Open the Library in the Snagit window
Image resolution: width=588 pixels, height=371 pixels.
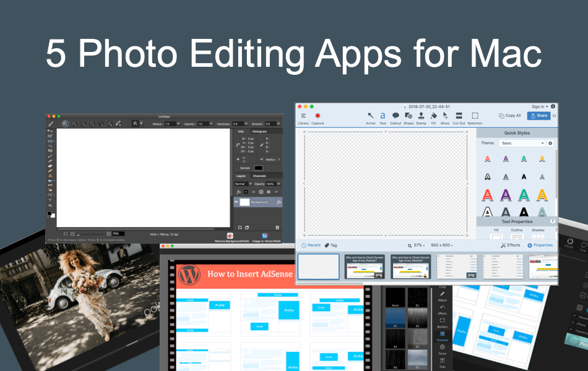(303, 119)
